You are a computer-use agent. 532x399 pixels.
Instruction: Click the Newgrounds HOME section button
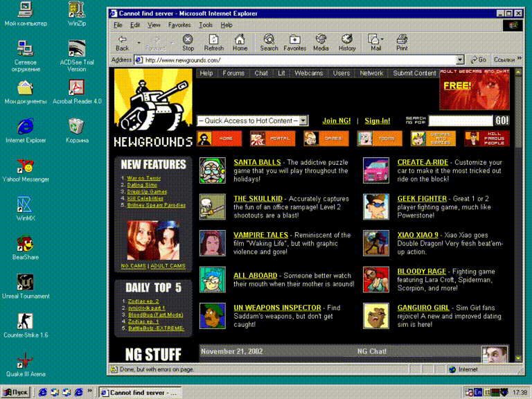coord(219,139)
